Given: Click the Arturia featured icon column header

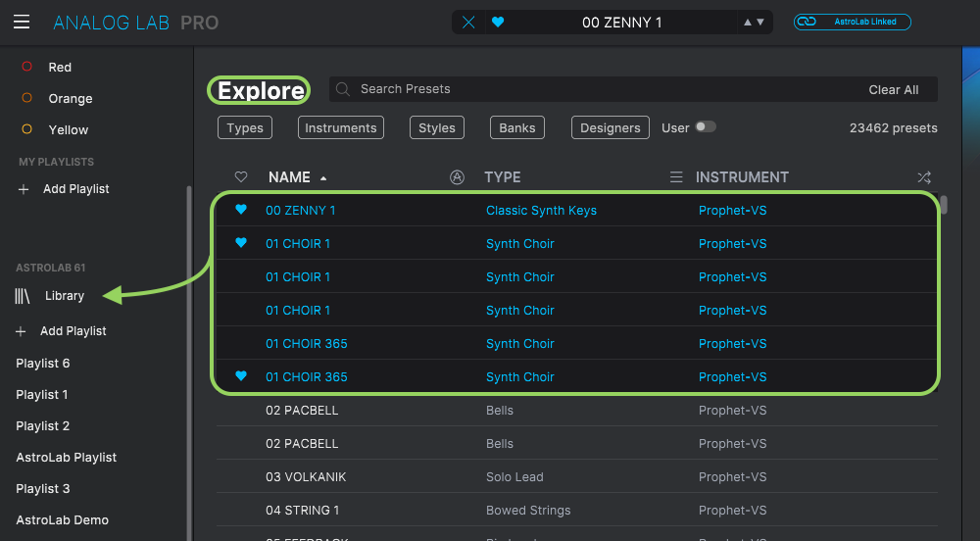Looking at the screenshot, I should point(457,177).
